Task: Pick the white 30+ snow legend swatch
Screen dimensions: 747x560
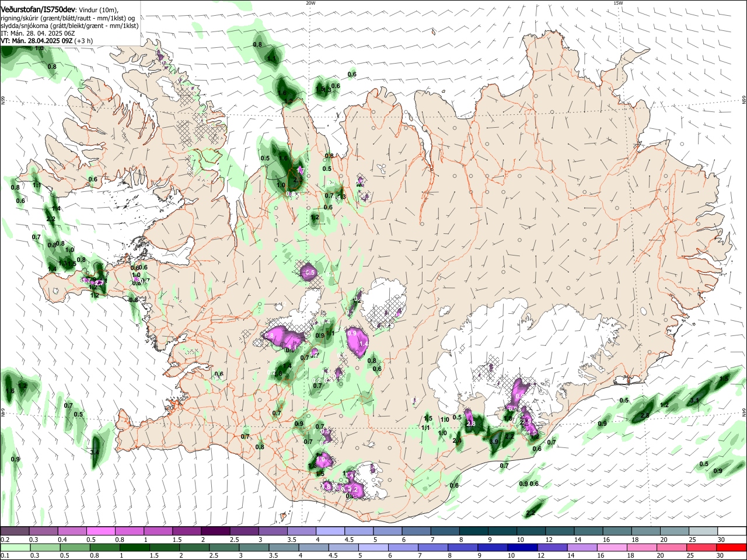Action: (x=732, y=531)
